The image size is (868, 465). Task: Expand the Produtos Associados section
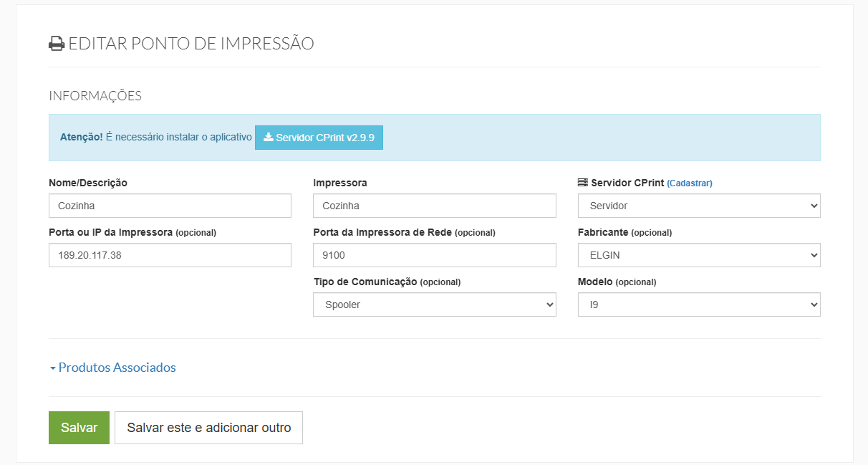click(113, 368)
